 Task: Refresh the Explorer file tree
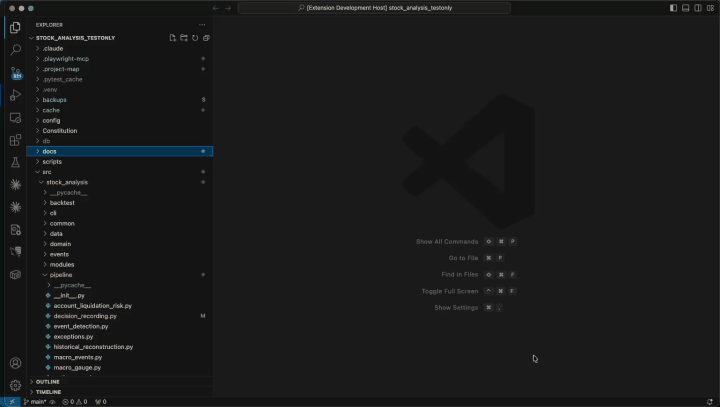tap(195, 38)
